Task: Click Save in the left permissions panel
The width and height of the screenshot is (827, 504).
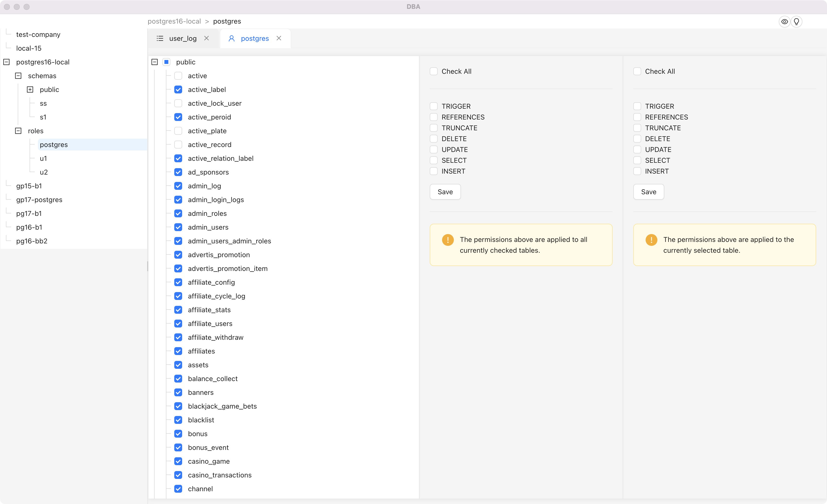Action: [445, 192]
